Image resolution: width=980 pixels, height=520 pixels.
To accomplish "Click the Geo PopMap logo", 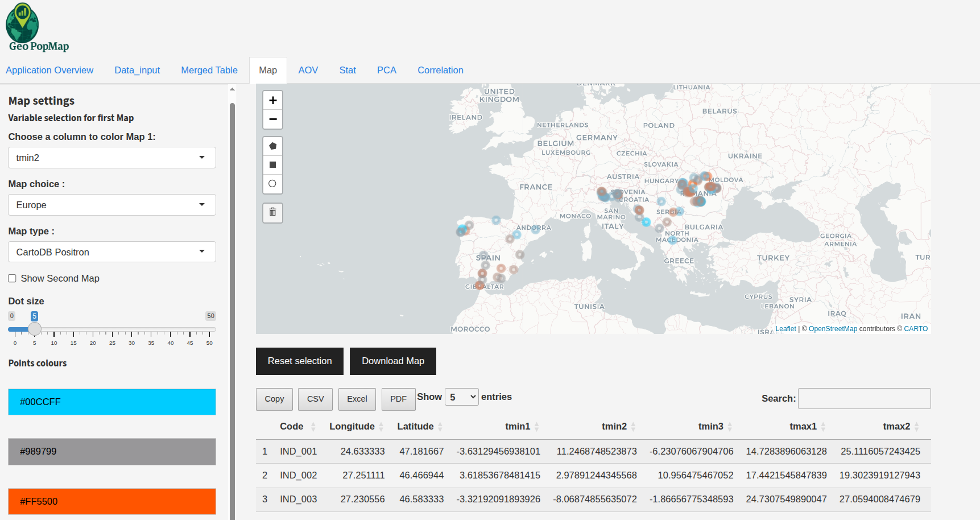I will [x=37, y=28].
